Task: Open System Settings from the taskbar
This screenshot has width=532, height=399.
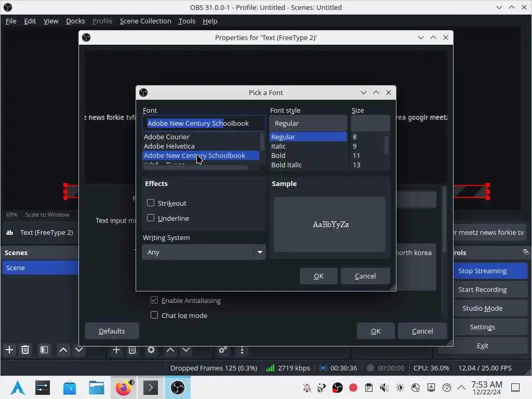Action: 43,388
